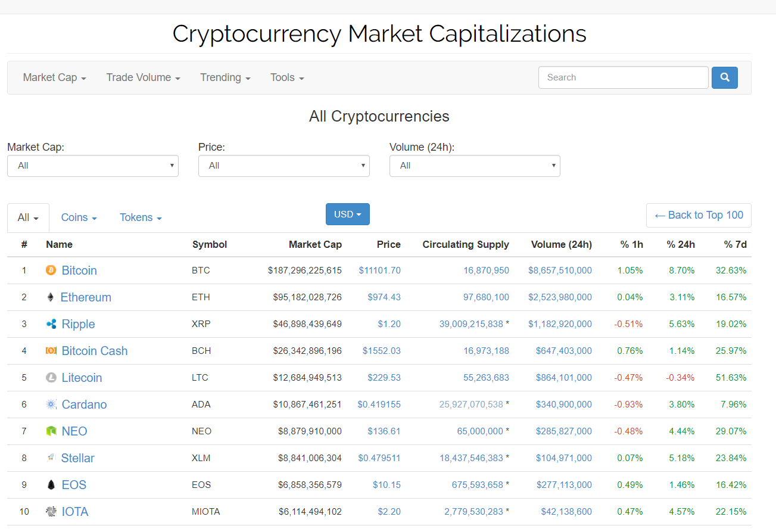Expand the Volume (24h) filter select box
776x532 pixels.
pos(475,166)
